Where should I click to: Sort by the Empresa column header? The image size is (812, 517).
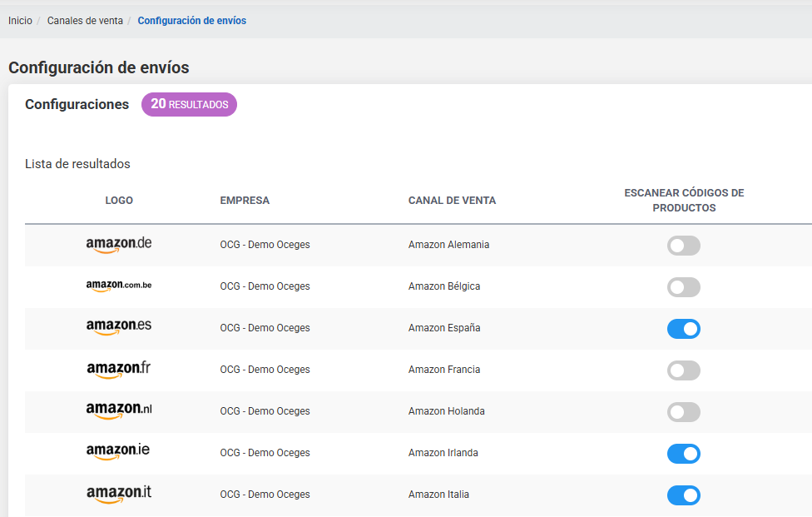click(245, 201)
